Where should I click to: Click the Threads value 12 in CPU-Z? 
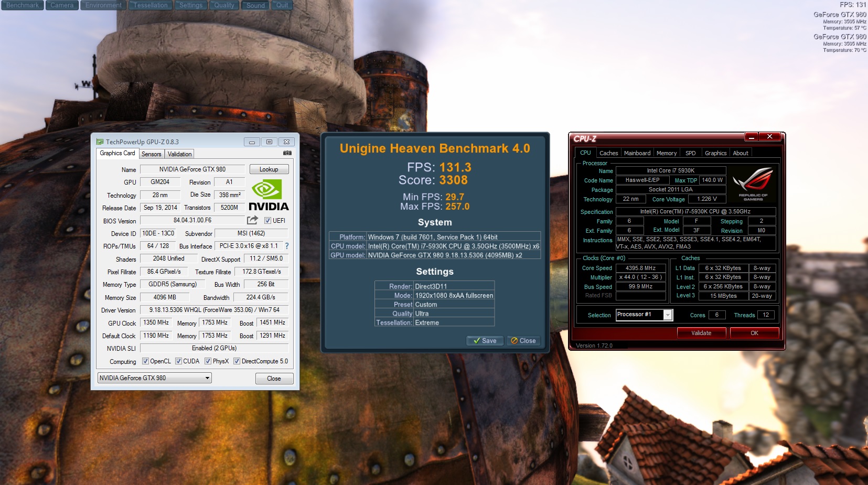click(x=766, y=315)
